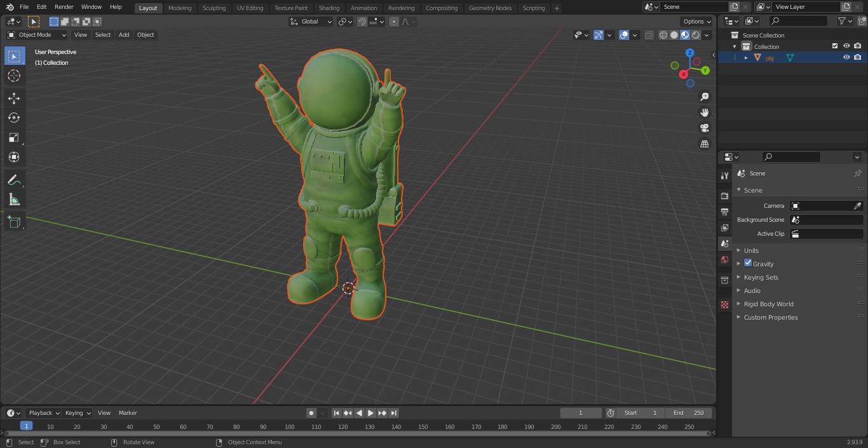868x448 pixels.
Task: Activate the Rotate tool
Action: point(14,118)
